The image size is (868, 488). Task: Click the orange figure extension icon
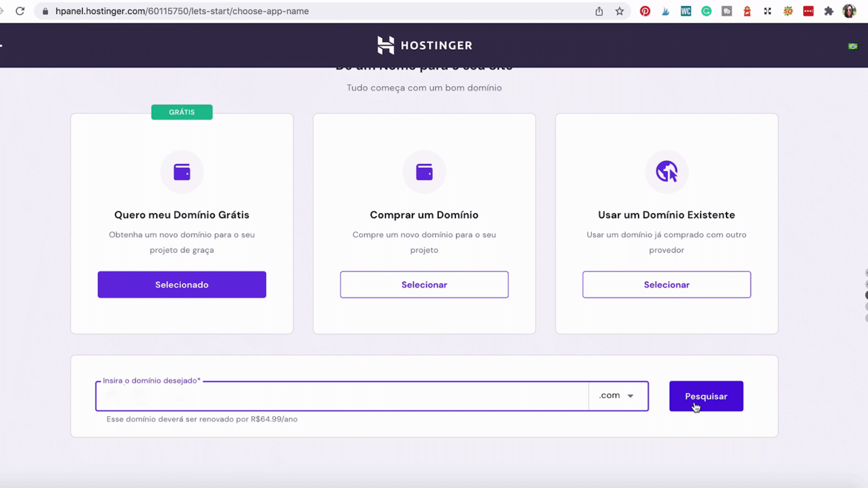747,11
